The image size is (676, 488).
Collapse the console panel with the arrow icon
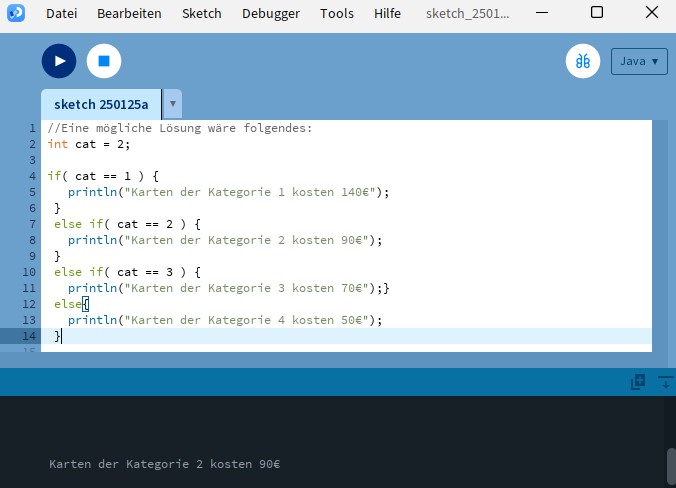664,382
